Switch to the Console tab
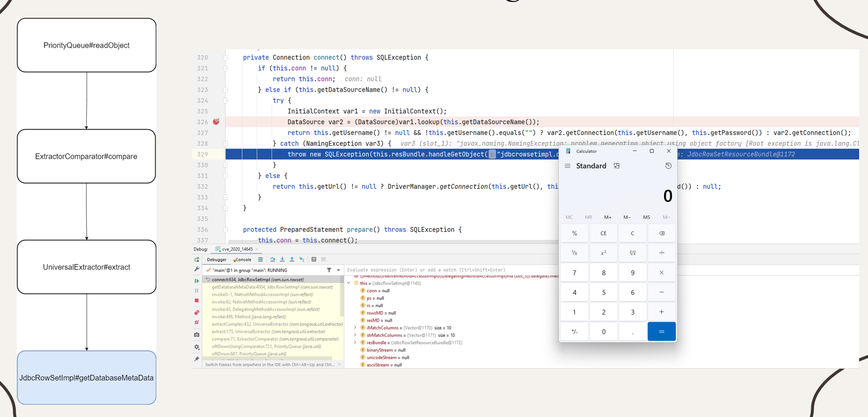868x417 pixels. coord(242,260)
